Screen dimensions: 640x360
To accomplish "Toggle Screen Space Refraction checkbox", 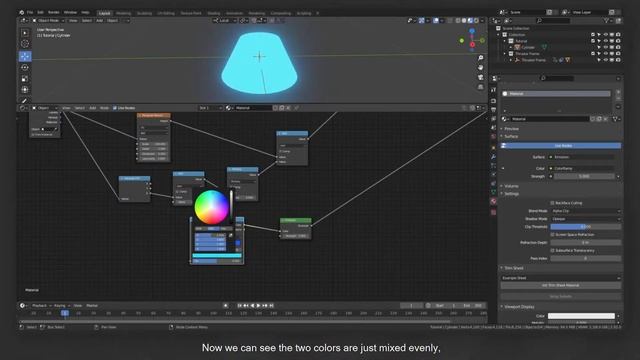I will 552,235.
